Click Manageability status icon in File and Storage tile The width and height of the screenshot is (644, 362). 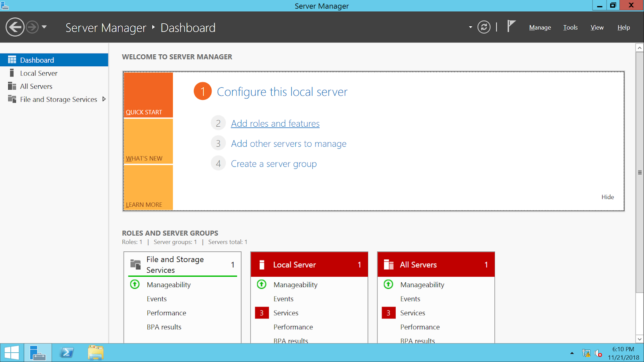click(135, 284)
